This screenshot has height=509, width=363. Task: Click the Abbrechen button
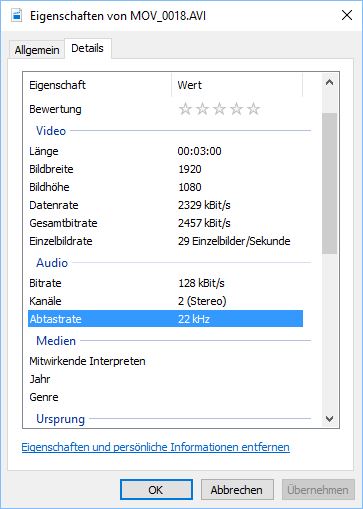point(237,490)
